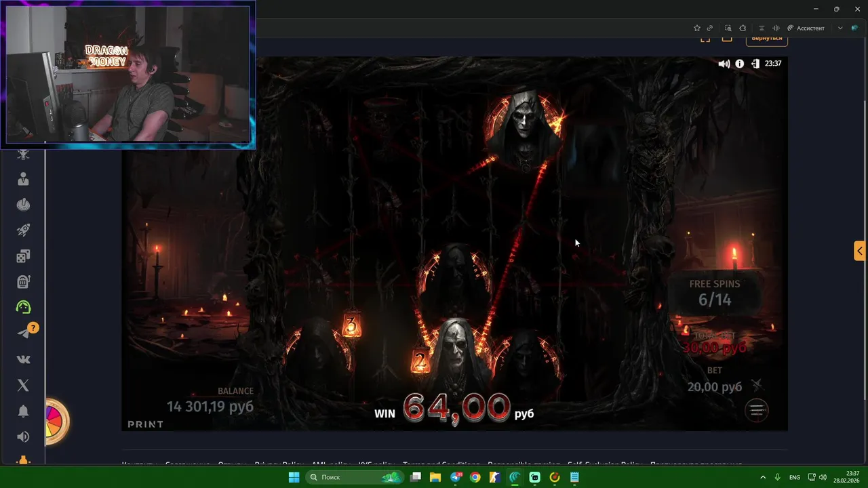Bookmark page with the star icon
Image resolution: width=868 pixels, height=488 pixels.
[696, 28]
